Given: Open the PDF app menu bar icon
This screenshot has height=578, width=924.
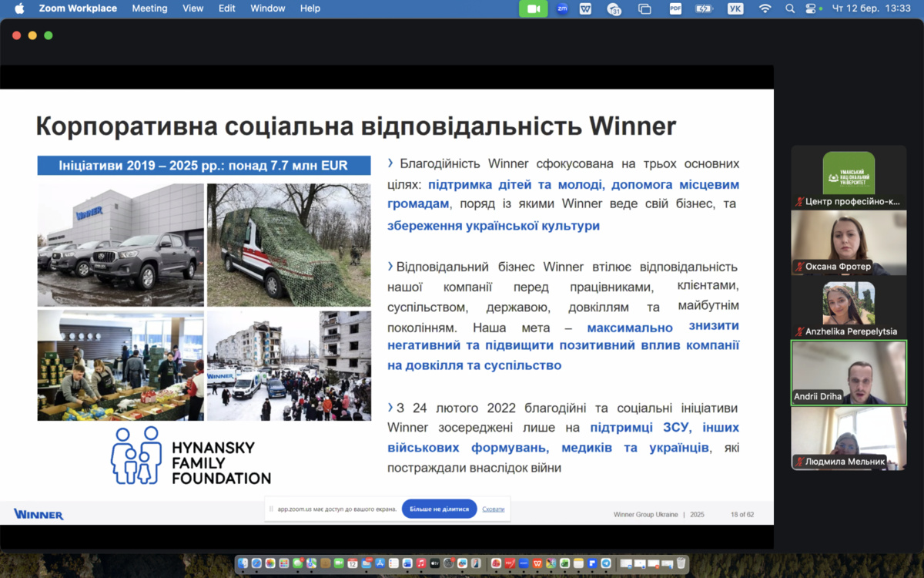Looking at the screenshot, I should [x=675, y=8].
